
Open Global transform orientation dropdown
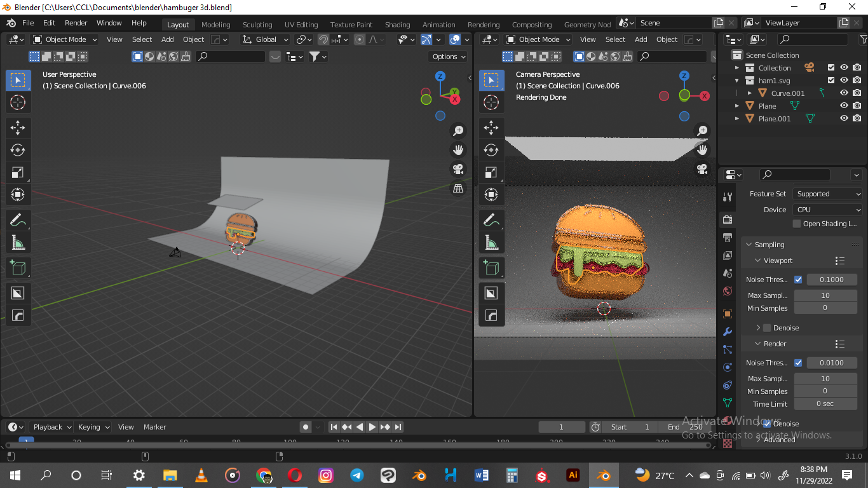tap(266, 39)
